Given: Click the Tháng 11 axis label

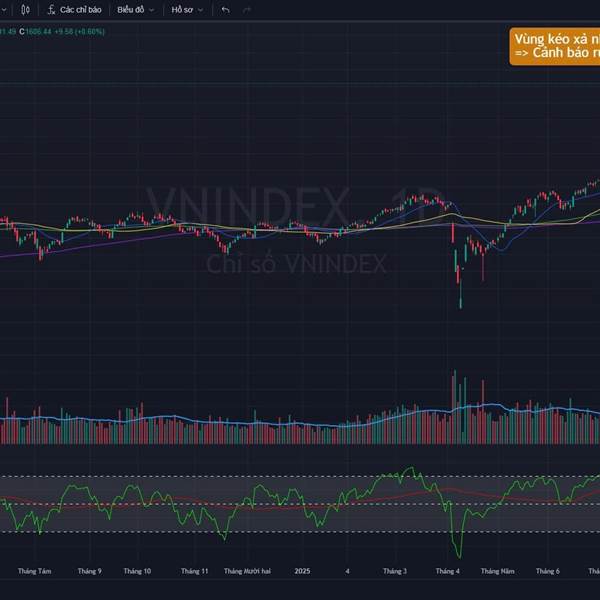Looking at the screenshot, I should coord(194,571).
